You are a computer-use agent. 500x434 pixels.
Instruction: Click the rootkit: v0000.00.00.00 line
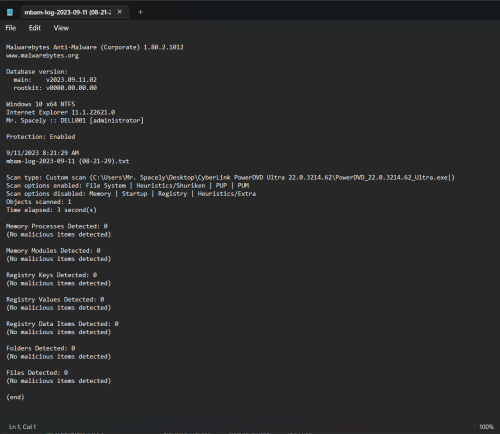coord(55,88)
